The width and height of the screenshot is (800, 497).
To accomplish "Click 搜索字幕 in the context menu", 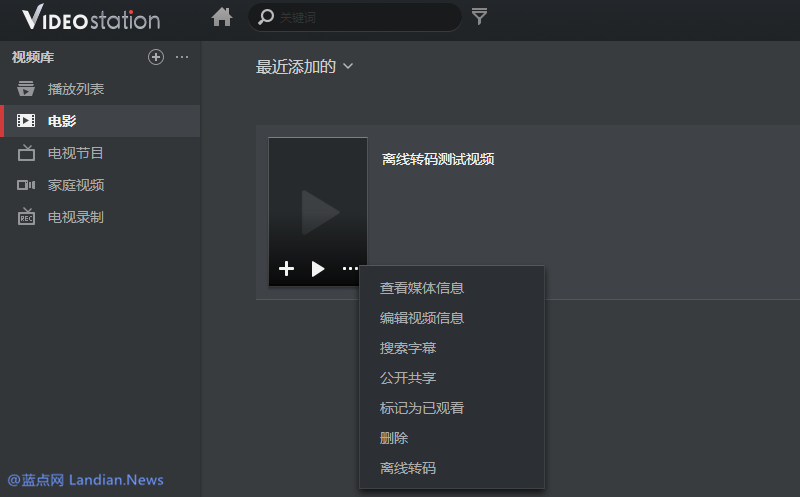I will (x=408, y=348).
